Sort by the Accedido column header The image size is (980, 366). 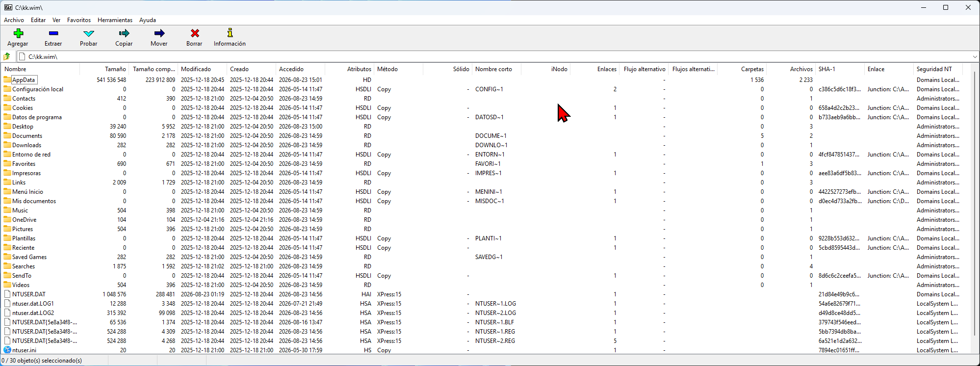[x=300, y=69]
